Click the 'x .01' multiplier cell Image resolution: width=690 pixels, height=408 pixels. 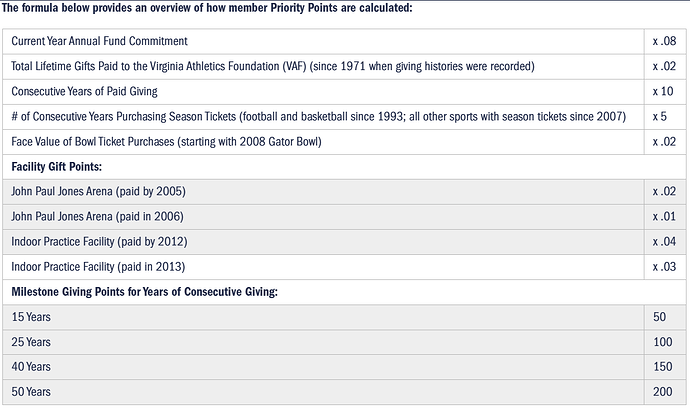point(662,216)
